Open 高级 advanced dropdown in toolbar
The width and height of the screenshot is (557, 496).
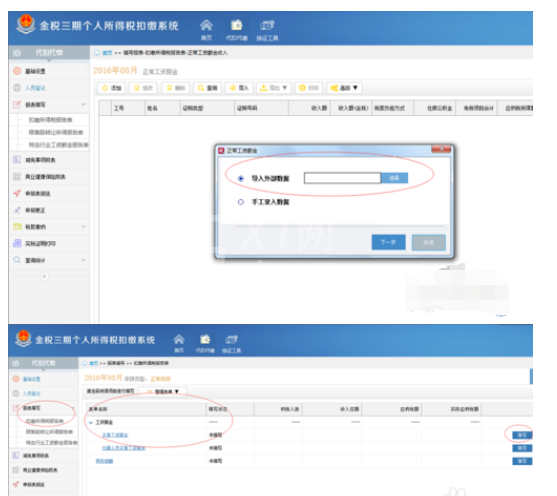point(344,88)
